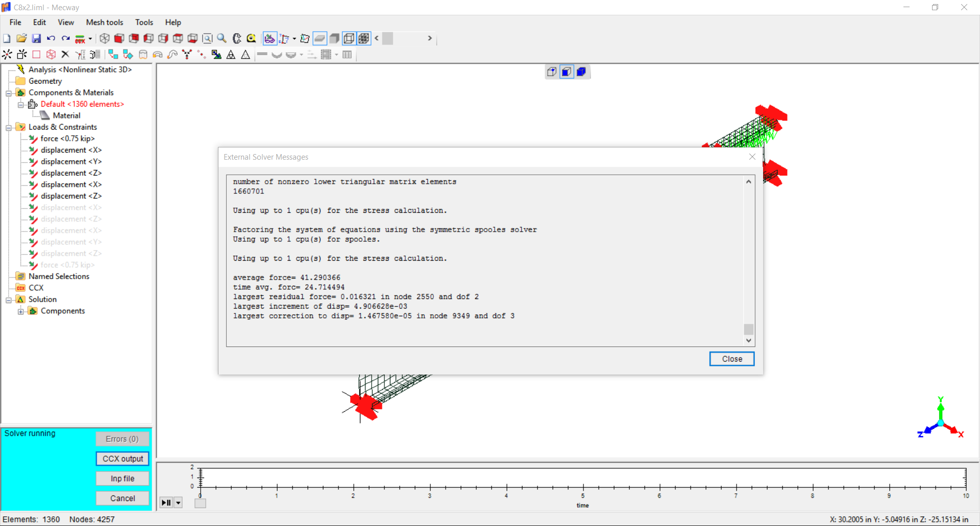Collapse the Default <1360 elements> node
This screenshot has height=526, width=980.
click(21, 105)
